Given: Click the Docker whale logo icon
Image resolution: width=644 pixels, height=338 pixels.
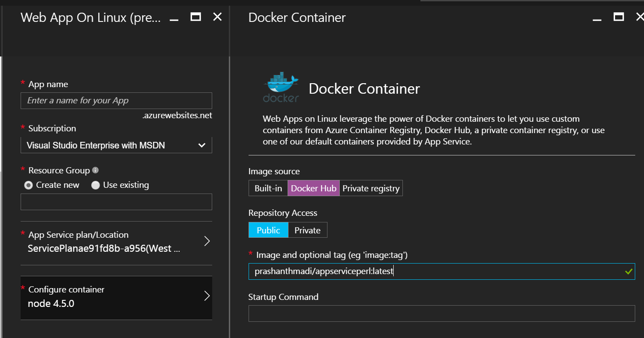Looking at the screenshot, I should [x=281, y=88].
